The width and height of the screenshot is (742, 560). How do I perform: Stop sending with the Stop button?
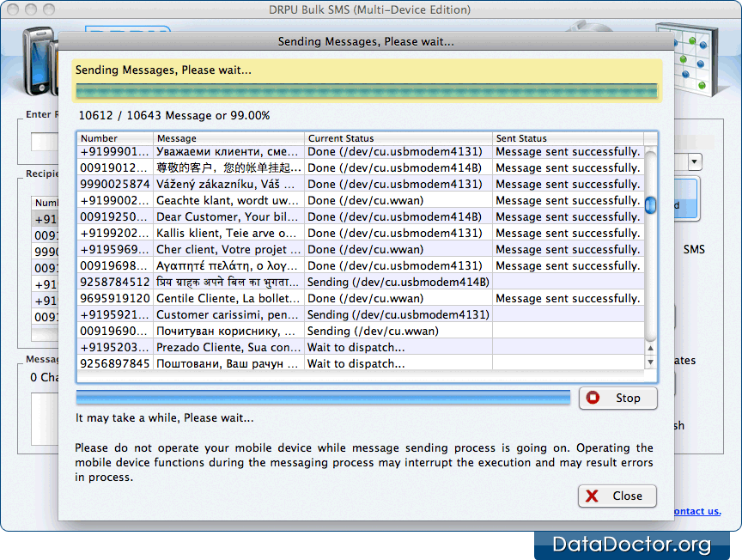pos(618,399)
